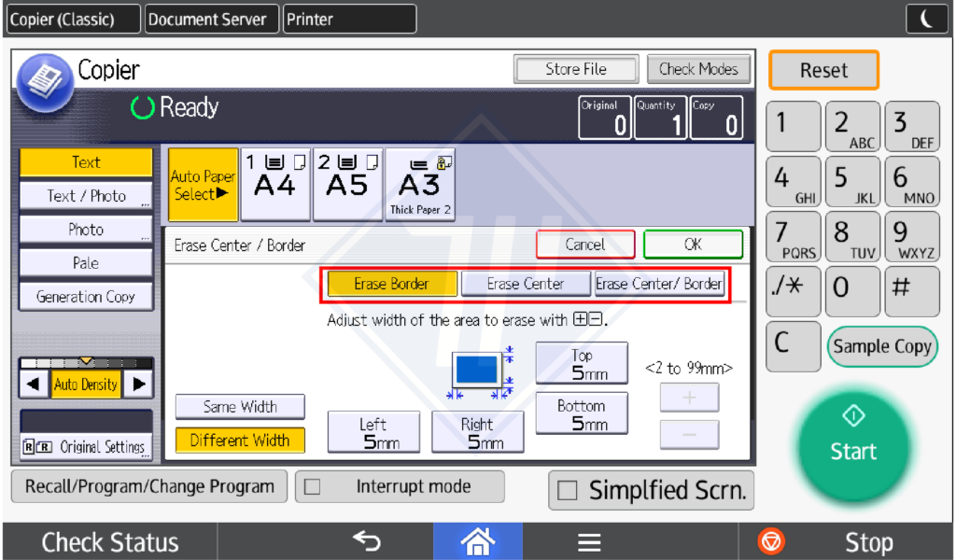Tap Check Status in bottom bar
This screenshot has height=560, width=956.
tap(110, 541)
